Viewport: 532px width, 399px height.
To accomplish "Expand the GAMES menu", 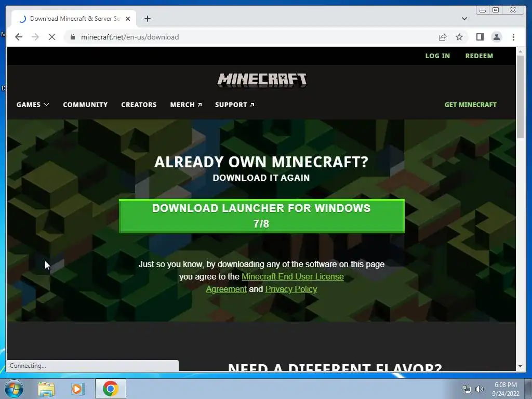I will [33, 104].
